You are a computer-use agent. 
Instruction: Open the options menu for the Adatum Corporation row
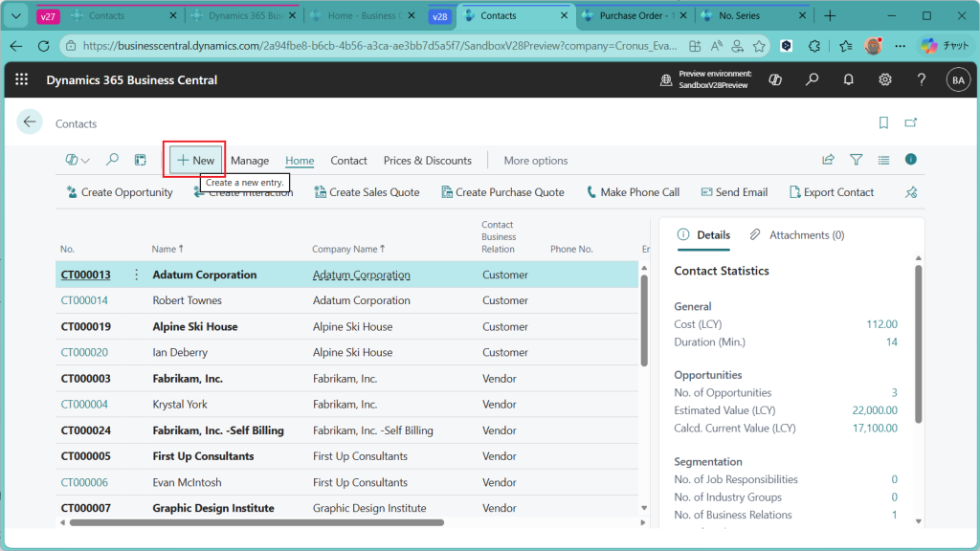coord(136,275)
